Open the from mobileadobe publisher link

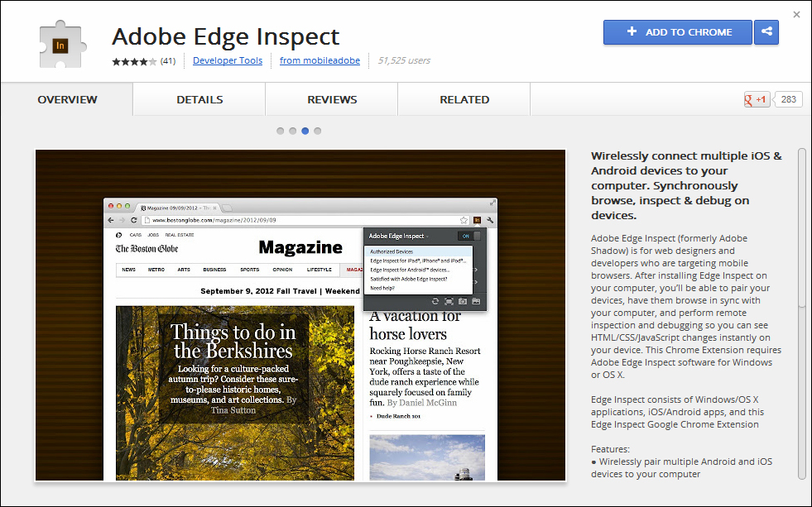pos(320,60)
